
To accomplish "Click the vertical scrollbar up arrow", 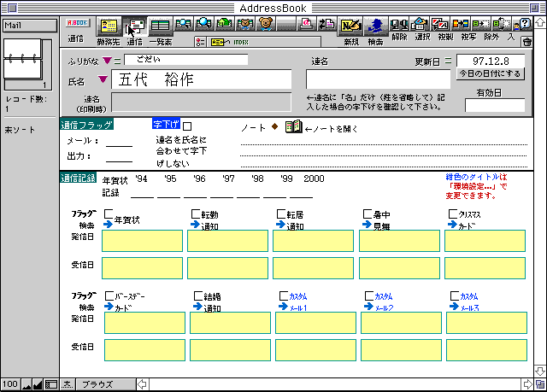I will [x=539, y=22].
